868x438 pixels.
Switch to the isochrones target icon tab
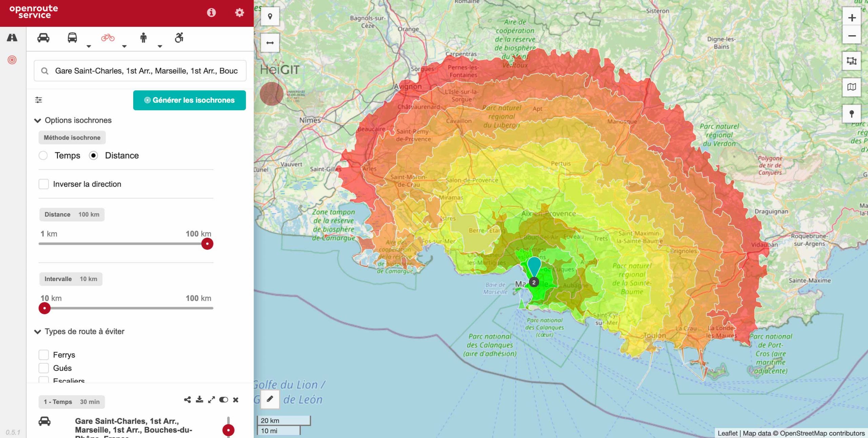12,60
